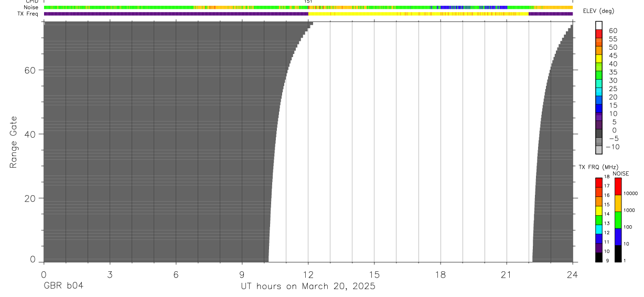Click the '12' tick on the UT hours axis
644x297 pixels.
click(x=308, y=274)
